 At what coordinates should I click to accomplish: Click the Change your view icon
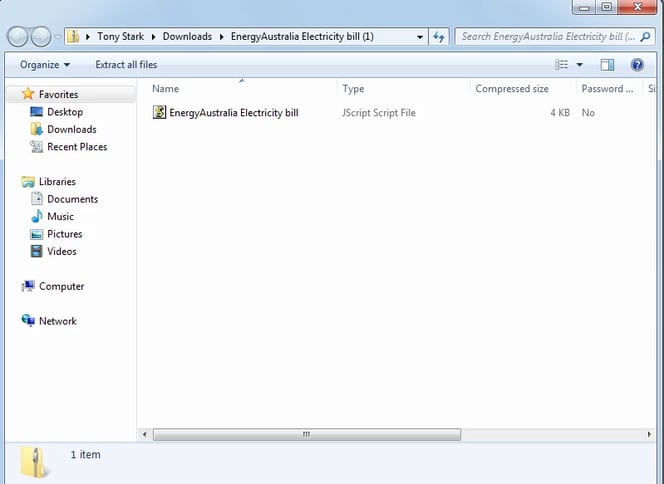point(562,65)
